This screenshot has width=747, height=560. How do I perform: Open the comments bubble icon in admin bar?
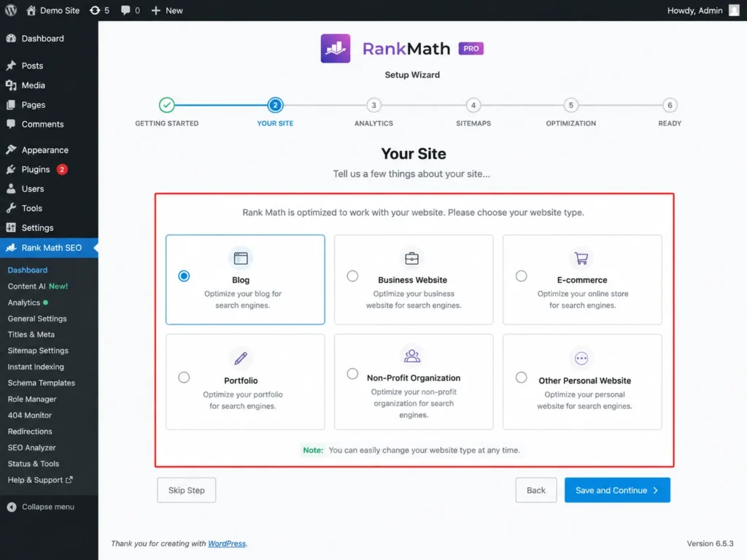[125, 10]
